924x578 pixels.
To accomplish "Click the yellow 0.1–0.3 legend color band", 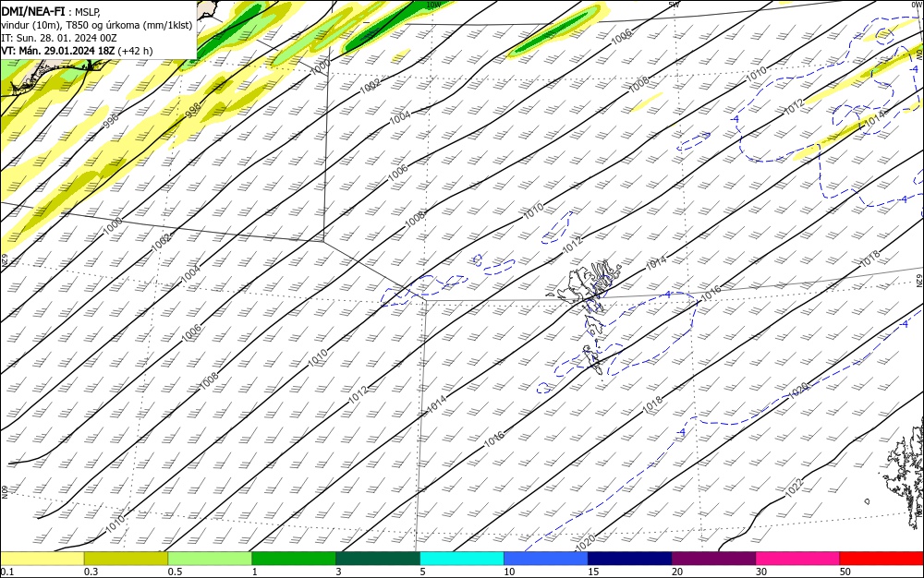I will click(42, 559).
